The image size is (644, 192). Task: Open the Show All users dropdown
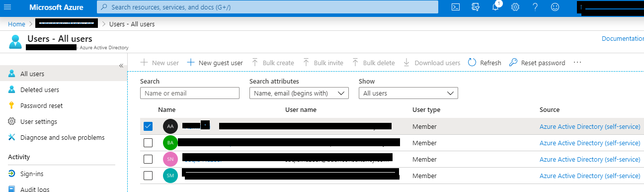click(408, 93)
